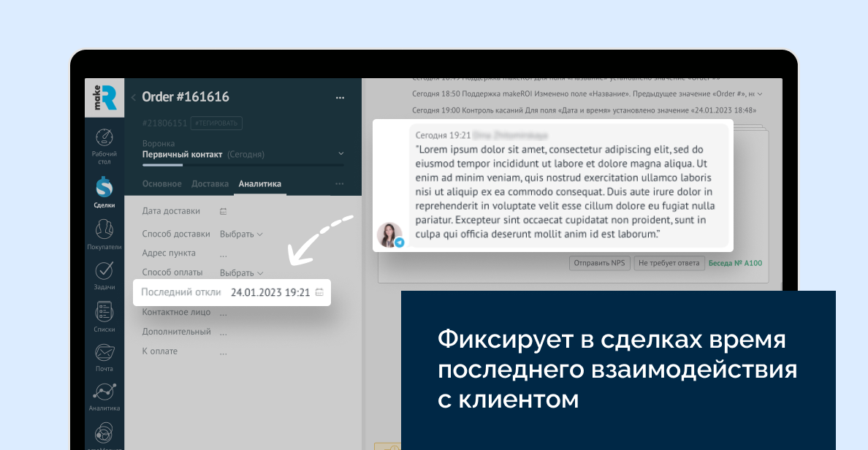868x450 pixels.
Task: Click the Дополнительный empty value field
Action: 223,333
